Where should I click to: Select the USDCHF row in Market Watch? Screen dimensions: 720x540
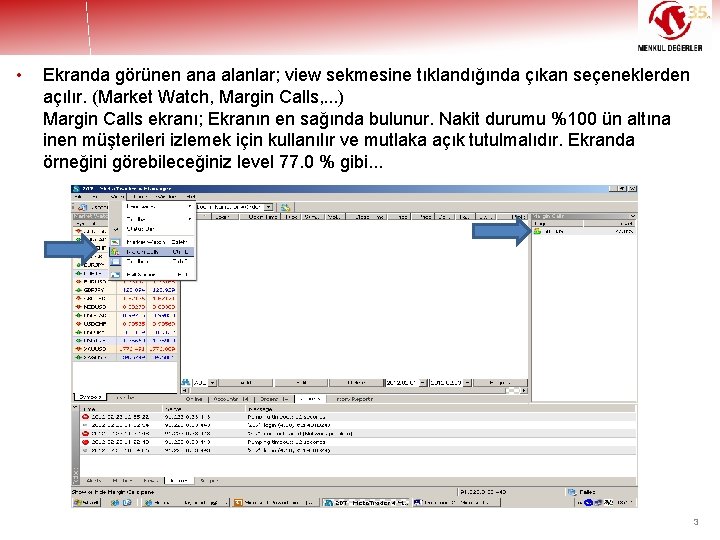pyautogui.click(x=125, y=324)
